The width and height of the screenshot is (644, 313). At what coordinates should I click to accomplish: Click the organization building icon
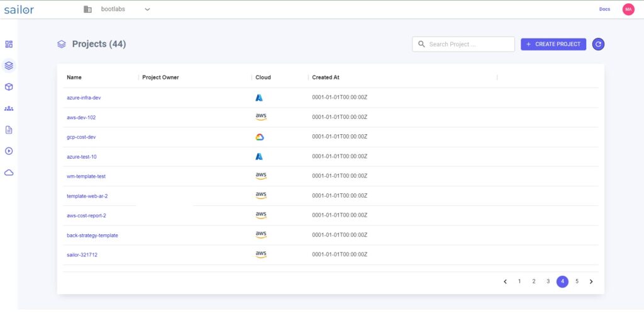click(87, 9)
